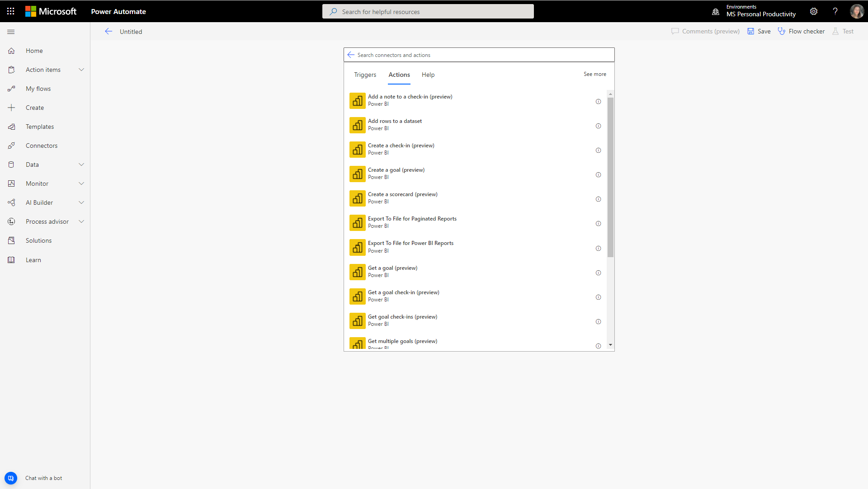Click the Power BI 'Add rows to a dataset' icon
The height and width of the screenshot is (489, 868).
coord(357,125)
